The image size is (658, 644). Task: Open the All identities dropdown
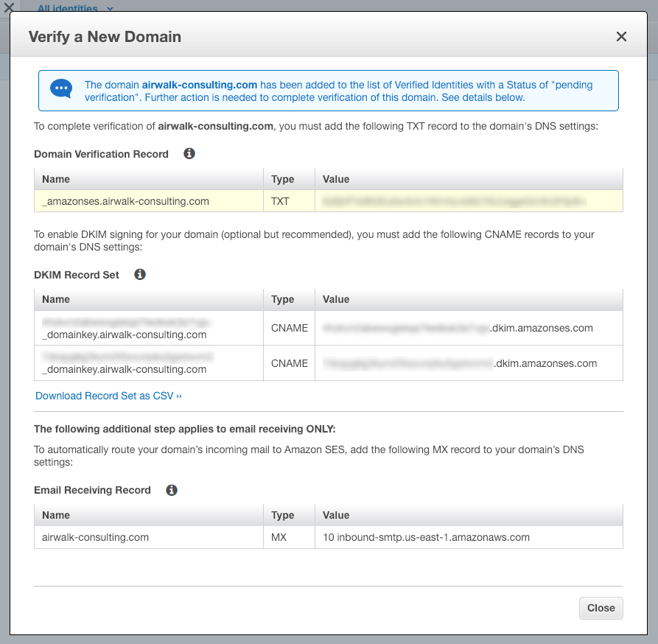pos(76,8)
